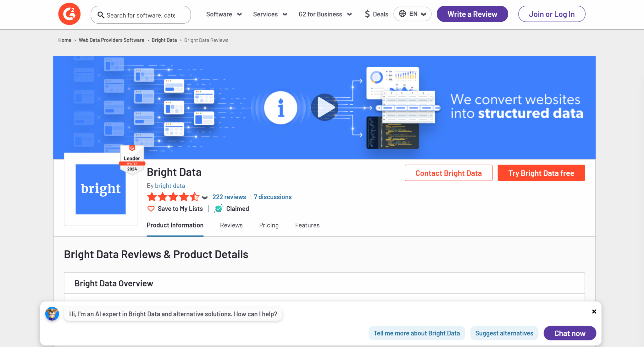Save Bright Data using the heart icon
The width and height of the screenshot is (644, 347).
tap(151, 209)
